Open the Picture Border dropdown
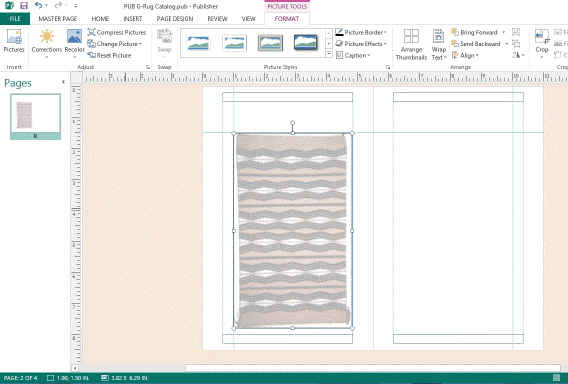 361,32
